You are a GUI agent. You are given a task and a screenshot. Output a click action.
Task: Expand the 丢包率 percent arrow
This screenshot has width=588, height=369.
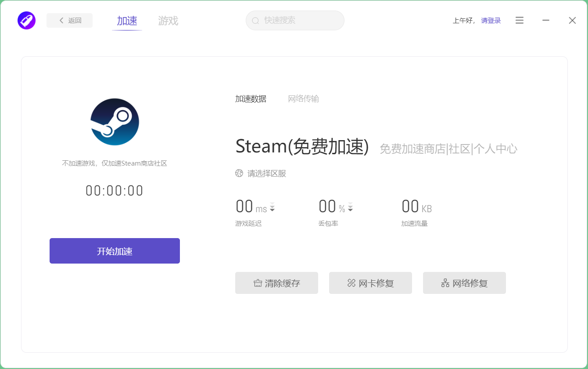tap(350, 207)
